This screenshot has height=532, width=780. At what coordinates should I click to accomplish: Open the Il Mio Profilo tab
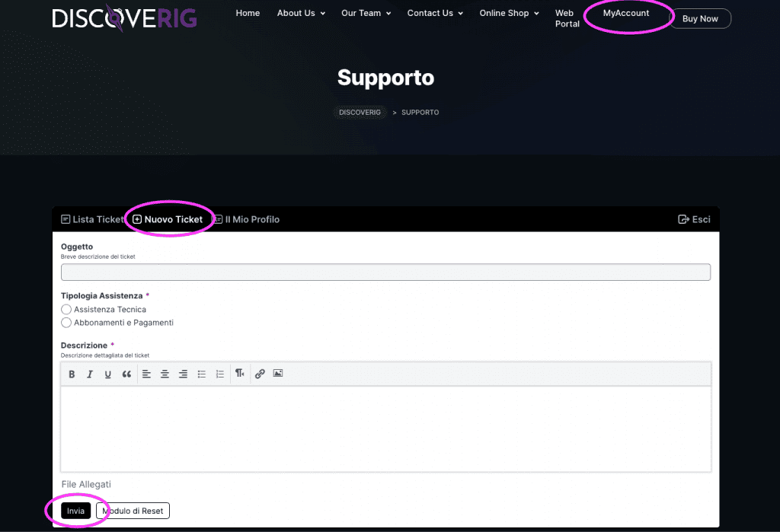pos(247,219)
